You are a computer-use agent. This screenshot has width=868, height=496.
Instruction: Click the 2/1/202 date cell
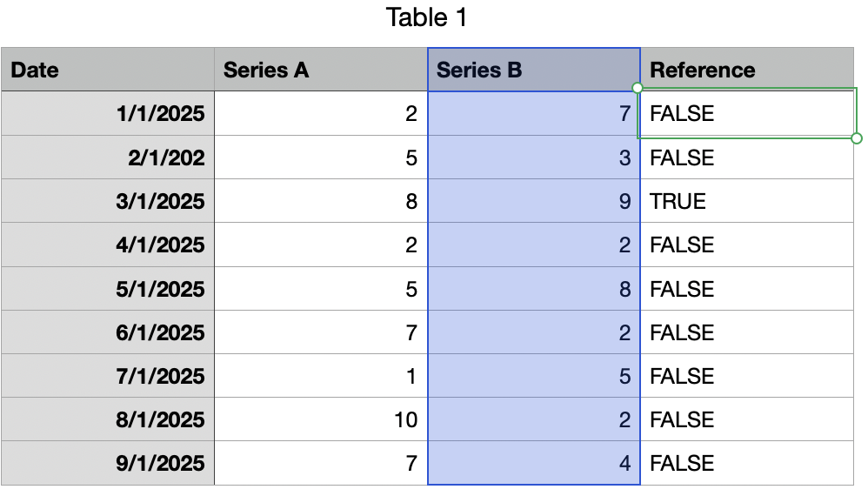(x=108, y=158)
